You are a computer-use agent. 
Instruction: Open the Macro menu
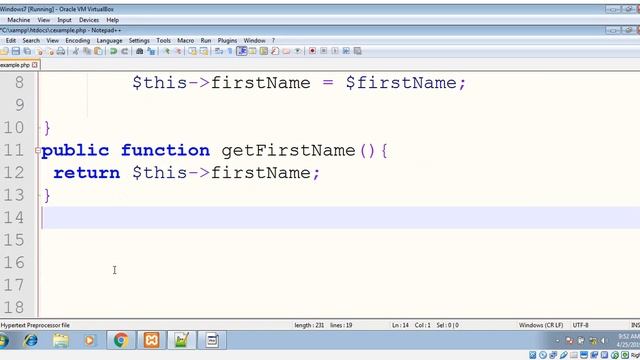(186, 40)
